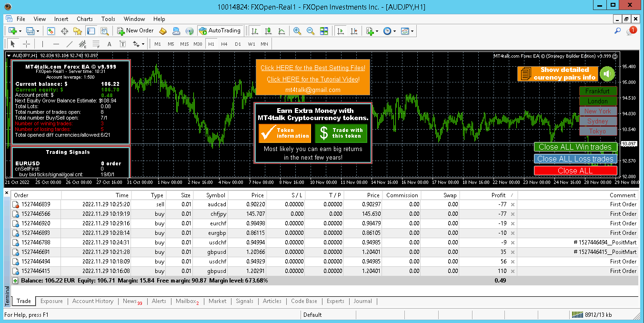Screen dimensions: 644x323
Task: Toggle the Terminal panel toolbar icon
Action: coord(91,31)
